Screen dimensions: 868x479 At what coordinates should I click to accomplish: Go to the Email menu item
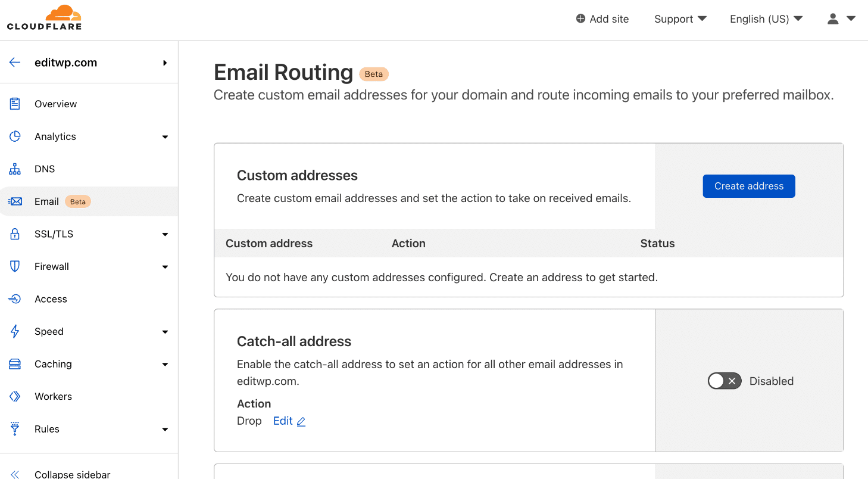[x=47, y=201]
